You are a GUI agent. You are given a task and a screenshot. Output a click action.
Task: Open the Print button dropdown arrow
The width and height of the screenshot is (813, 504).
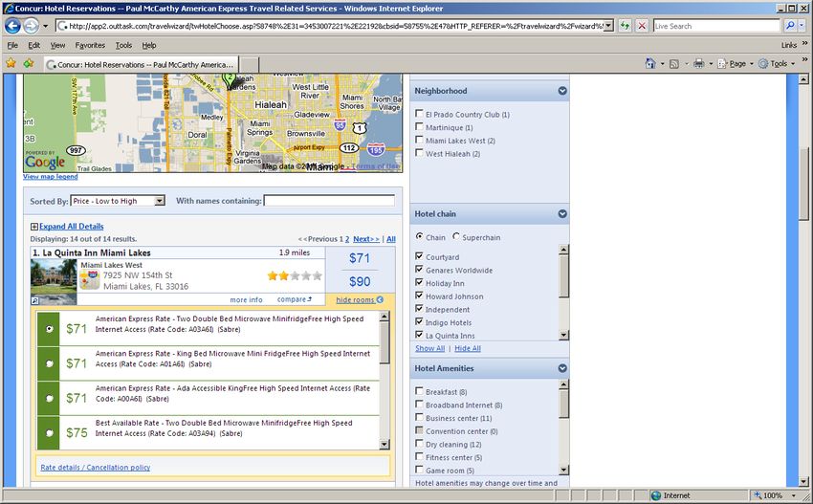coord(711,64)
